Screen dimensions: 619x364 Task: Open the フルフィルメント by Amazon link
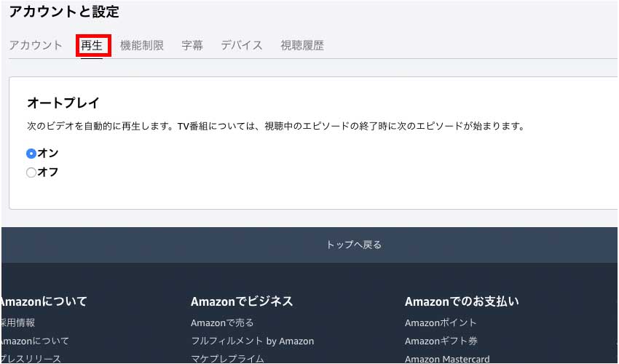tap(252, 341)
